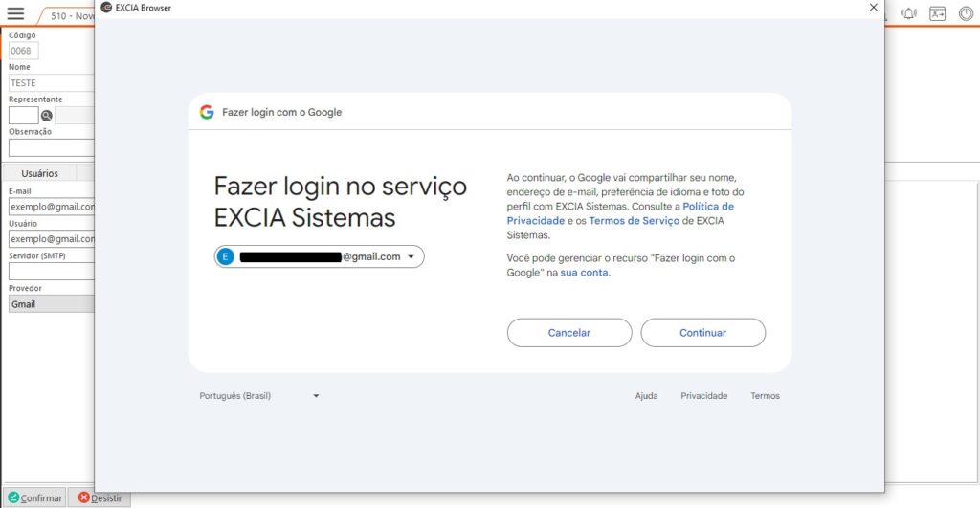Click the account avatar letter E

226,256
